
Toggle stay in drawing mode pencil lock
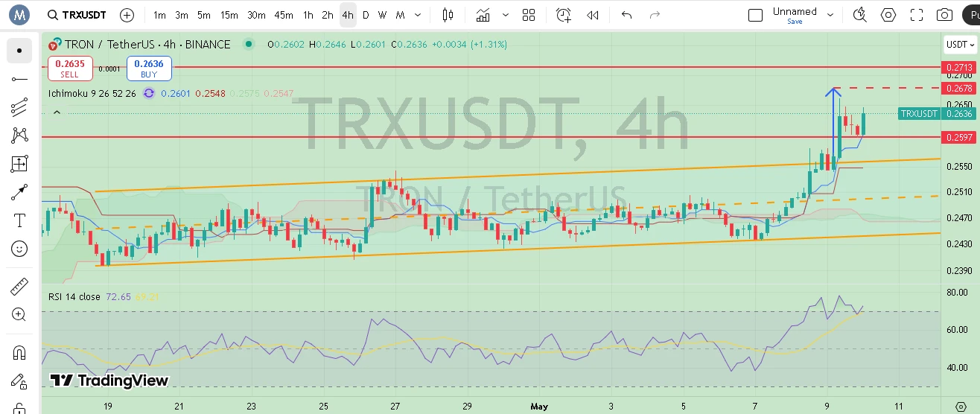pyautogui.click(x=19, y=380)
